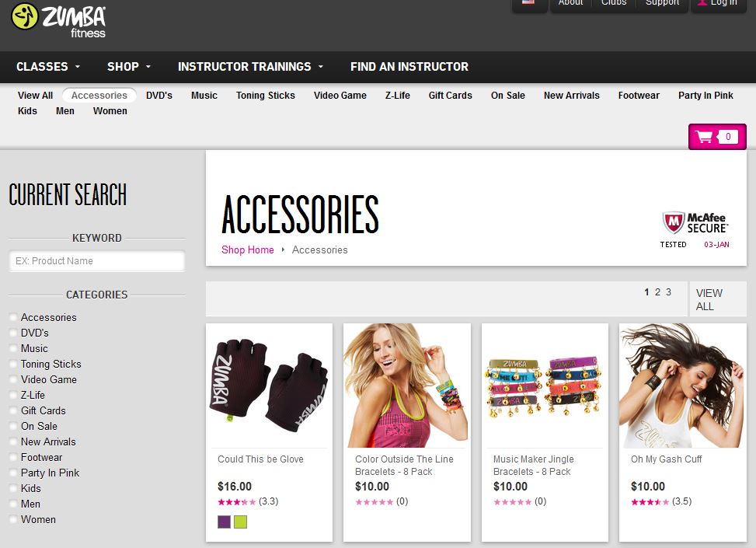Select the lime green glove color swatch
756x548 pixels.
241,522
